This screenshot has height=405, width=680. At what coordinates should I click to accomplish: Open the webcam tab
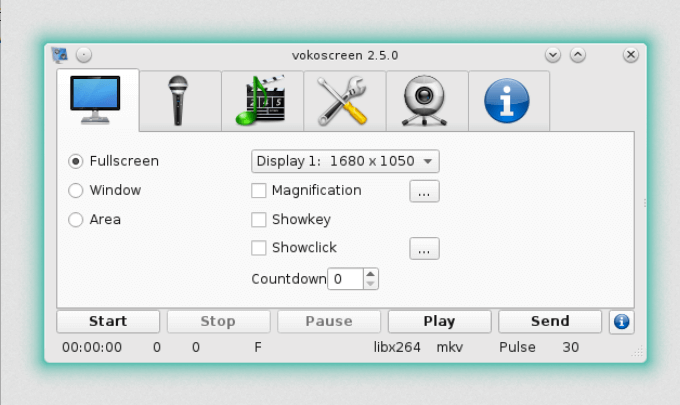(x=426, y=101)
